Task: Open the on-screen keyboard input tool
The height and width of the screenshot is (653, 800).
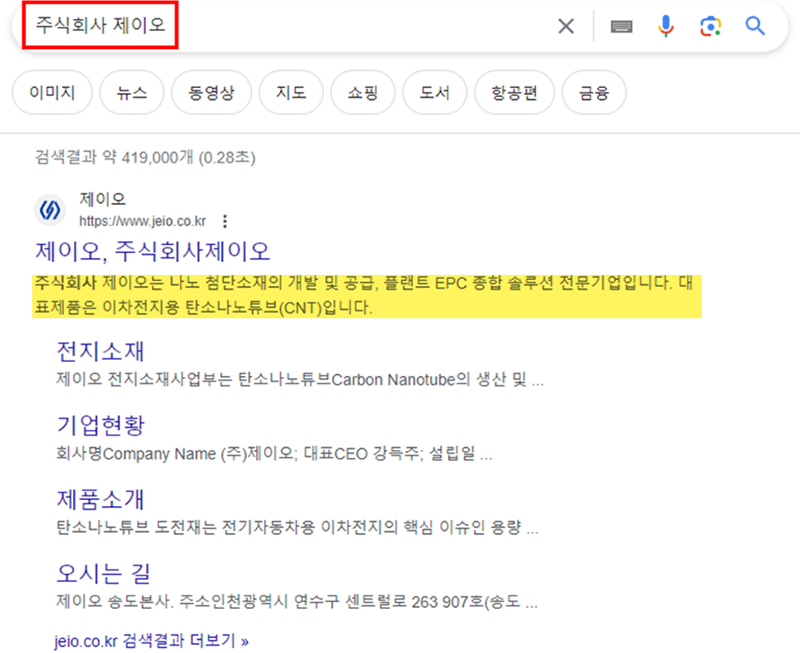Action: click(x=621, y=27)
